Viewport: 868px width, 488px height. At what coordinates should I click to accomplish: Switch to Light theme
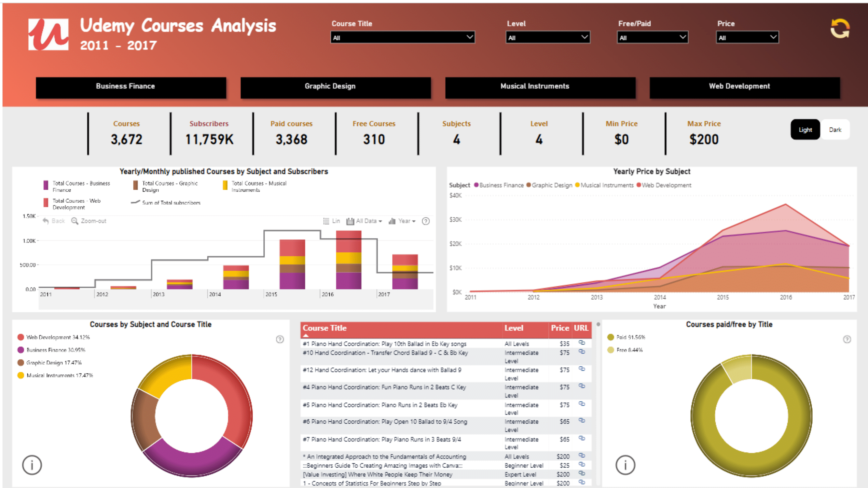tap(805, 130)
